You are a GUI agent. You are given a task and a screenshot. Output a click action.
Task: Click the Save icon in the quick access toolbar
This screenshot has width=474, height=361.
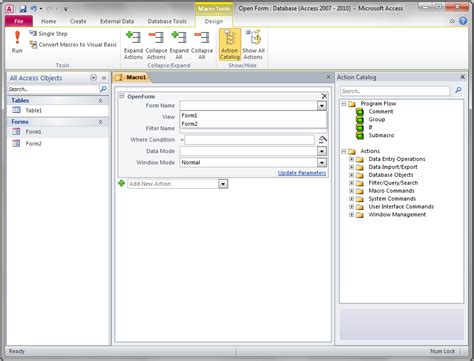22,9
